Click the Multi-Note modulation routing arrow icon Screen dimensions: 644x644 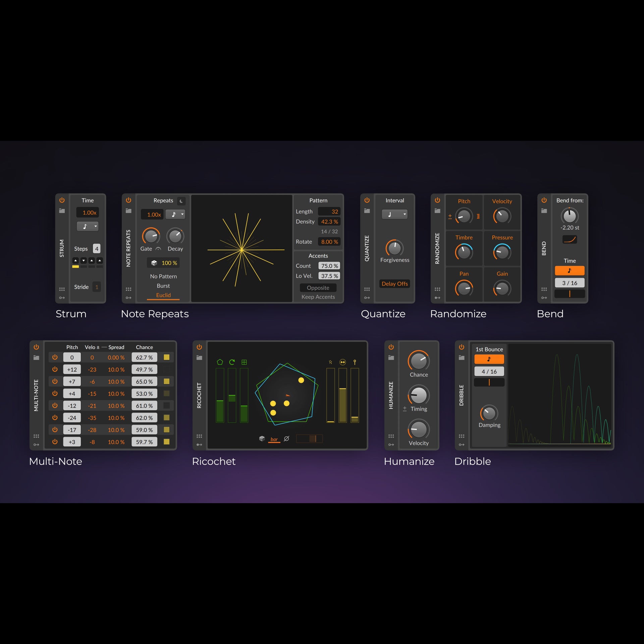(x=36, y=445)
